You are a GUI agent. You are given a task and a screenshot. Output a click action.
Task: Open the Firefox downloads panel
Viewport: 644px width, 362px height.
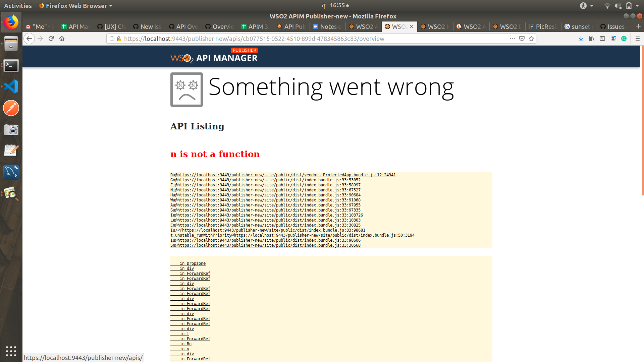click(581, 39)
